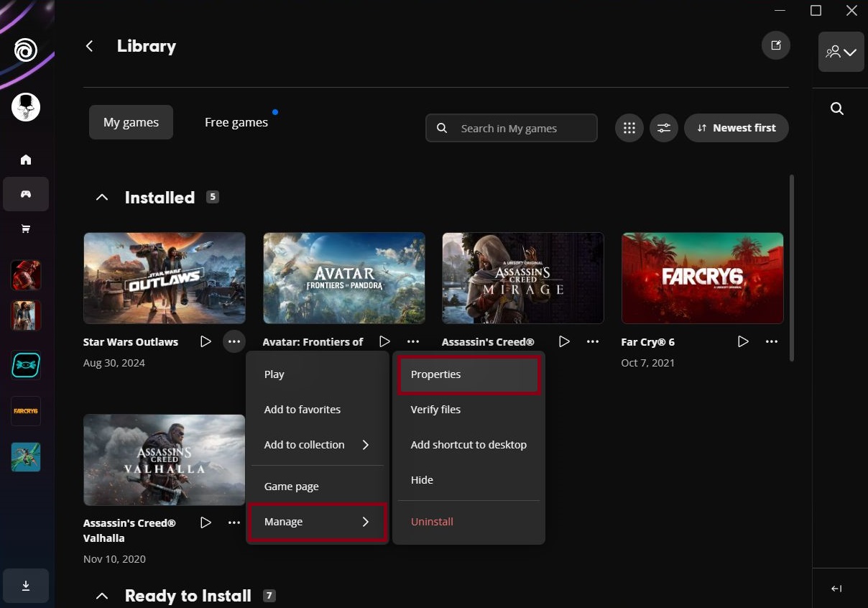The image size is (868, 608).
Task: Open the Assassin's Creed Mirage cover
Action: coord(523,278)
